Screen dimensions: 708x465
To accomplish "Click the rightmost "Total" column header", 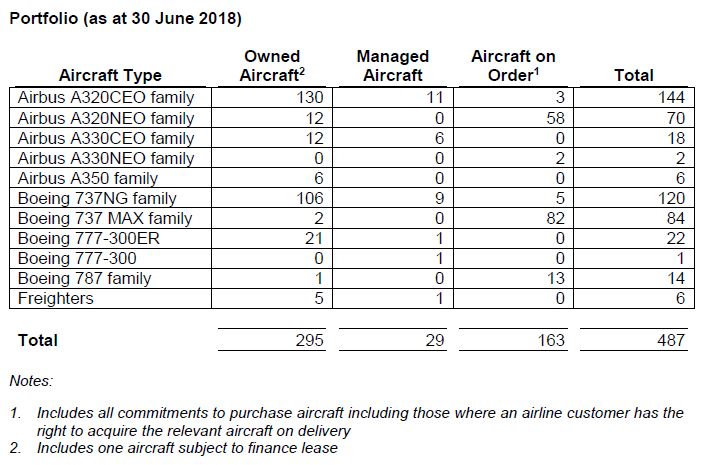I will (633, 75).
